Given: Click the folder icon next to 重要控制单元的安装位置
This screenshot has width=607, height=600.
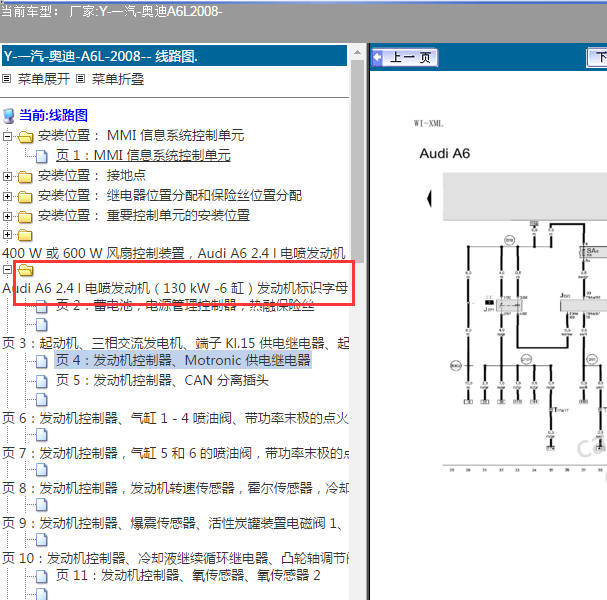Looking at the screenshot, I should [25, 216].
